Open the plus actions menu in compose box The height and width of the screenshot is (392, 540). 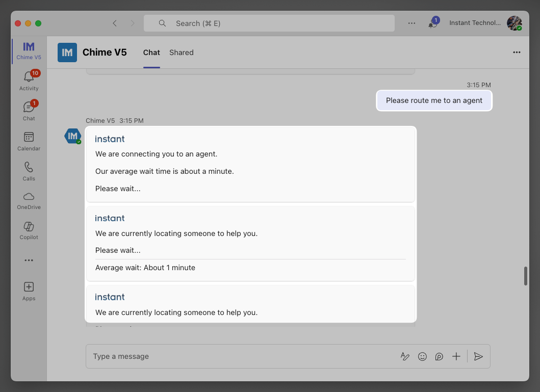coord(456,356)
